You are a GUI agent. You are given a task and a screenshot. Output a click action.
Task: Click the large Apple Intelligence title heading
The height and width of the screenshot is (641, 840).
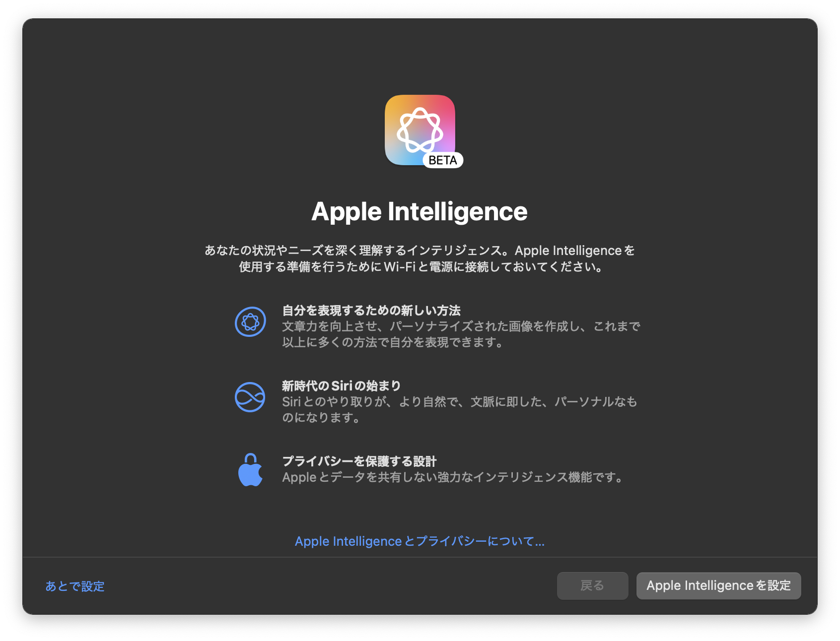click(x=420, y=212)
